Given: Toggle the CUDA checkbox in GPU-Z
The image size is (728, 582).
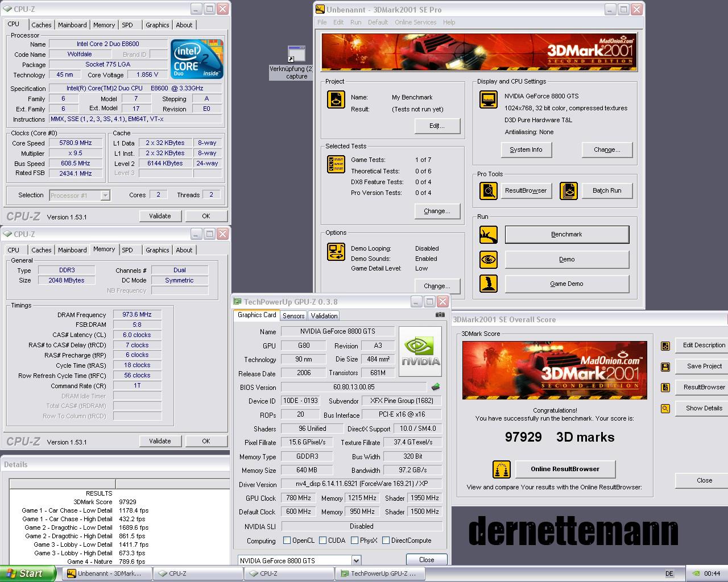Looking at the screenshot, I should (x=322, y=541).
